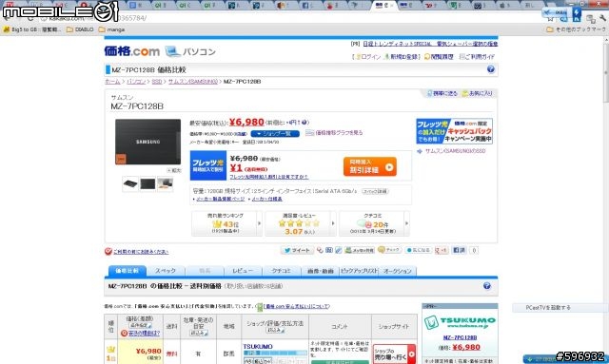Click the 絞込み button in 在庫・発送の目安 column

pyautogui.click(x=199, y=333)
